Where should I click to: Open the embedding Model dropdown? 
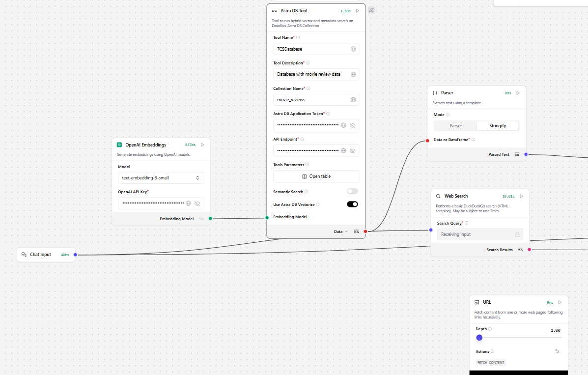click(161, 178)
